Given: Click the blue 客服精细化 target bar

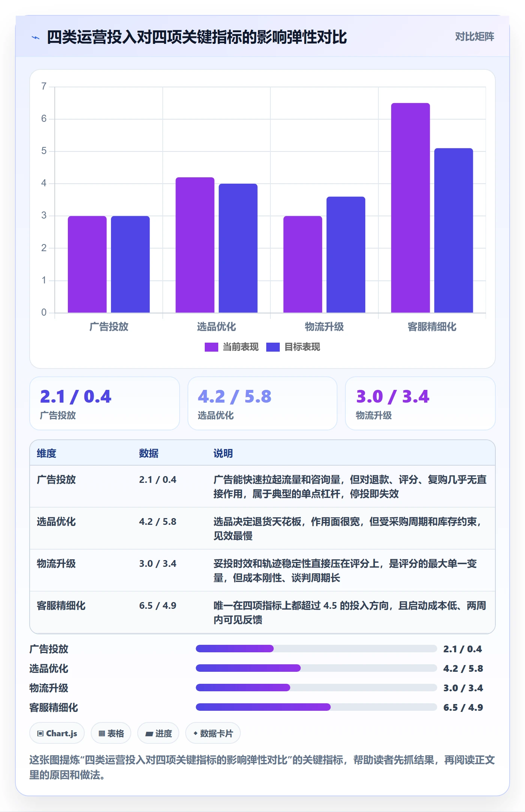Looking at the screenshot, I should coord(453,231).
